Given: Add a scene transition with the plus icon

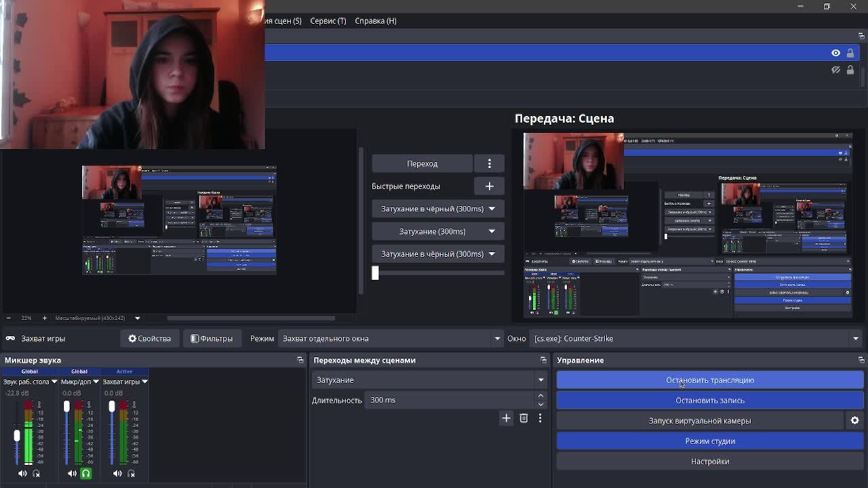Looking at the screenshot, I should 506,418.
